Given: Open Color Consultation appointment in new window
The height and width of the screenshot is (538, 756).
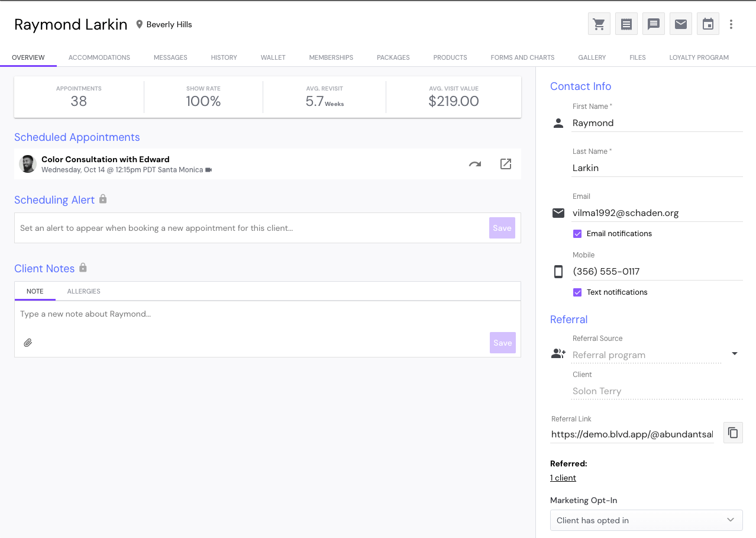Looking at the screenshot, I should [506, 164].
